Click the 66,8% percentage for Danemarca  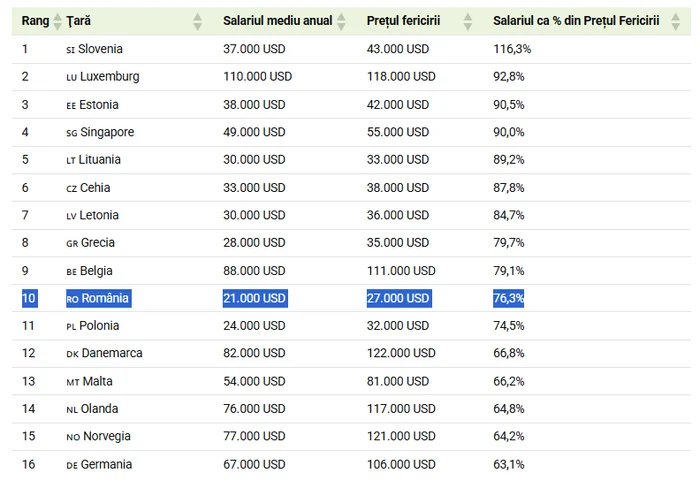508,353
